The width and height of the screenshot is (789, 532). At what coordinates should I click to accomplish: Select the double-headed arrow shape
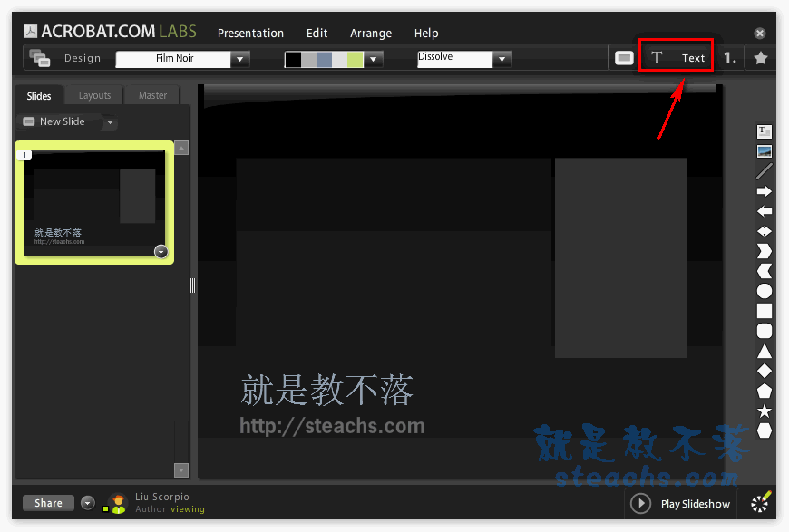tap(765, 231)
